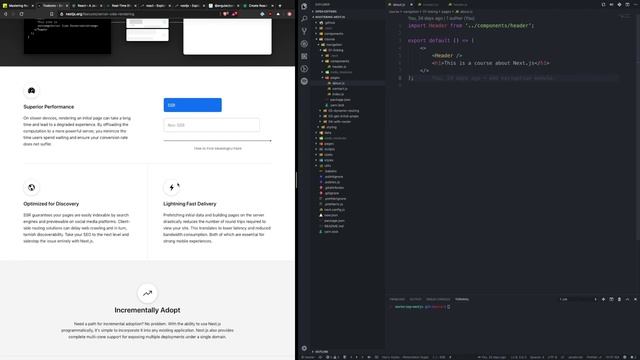Maximize the terminal panel using the chevron icon

point(627,299)
